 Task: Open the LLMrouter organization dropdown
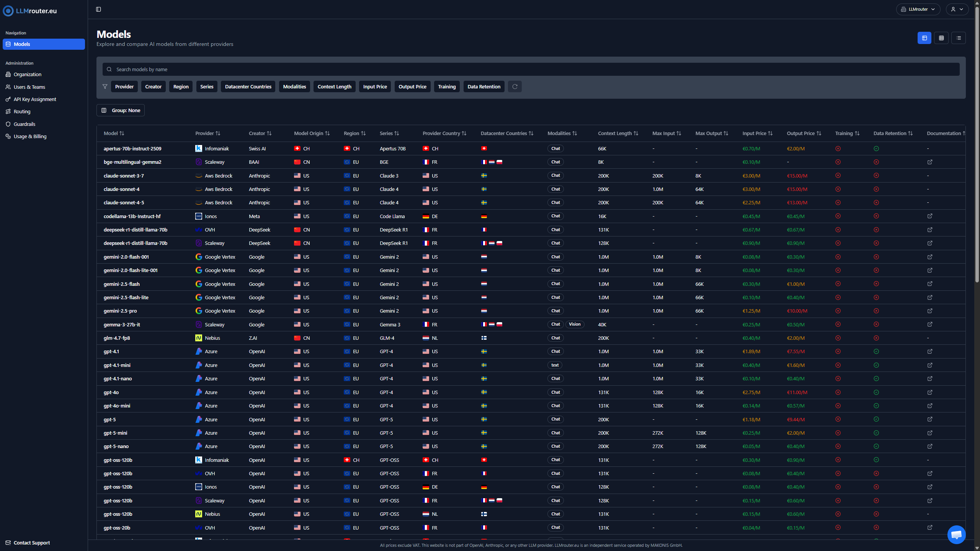[x=918, y=9]
